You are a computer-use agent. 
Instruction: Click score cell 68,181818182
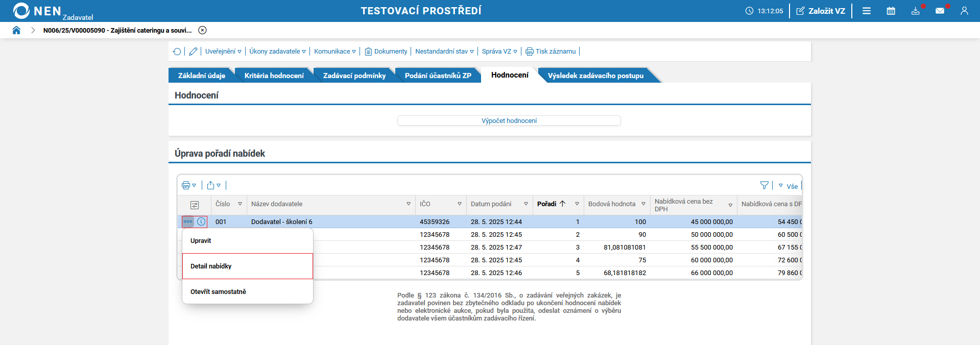pyautogui.click(x=625, y=273)
